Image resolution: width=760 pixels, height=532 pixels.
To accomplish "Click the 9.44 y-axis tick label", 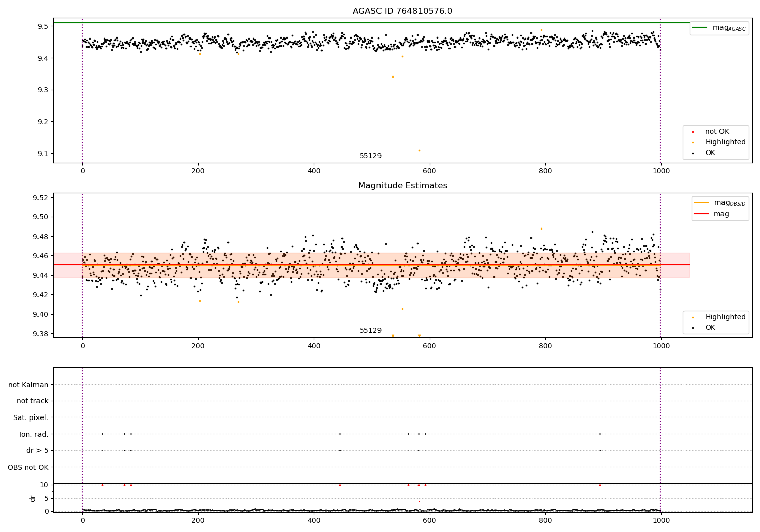I will pyautogui.click(x=41, y=275).
